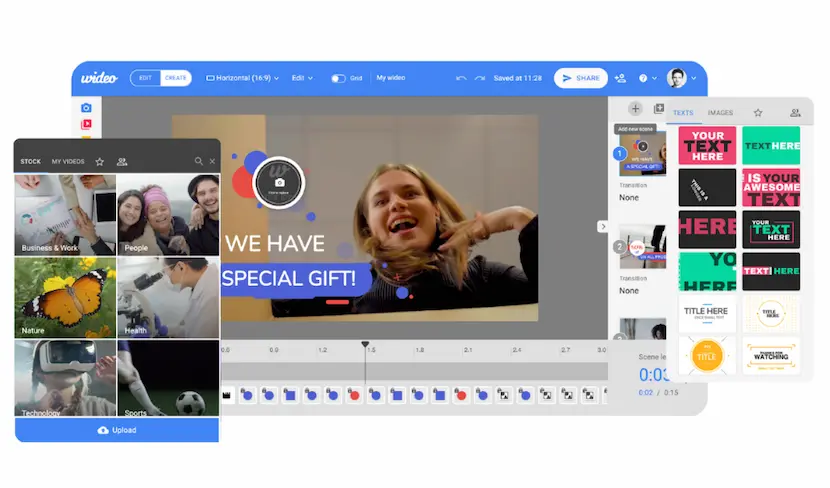Image resolution: width=830 pixels, height=488 pixels.
Task: Open the search icon in video panel
Action: point(199,161)
